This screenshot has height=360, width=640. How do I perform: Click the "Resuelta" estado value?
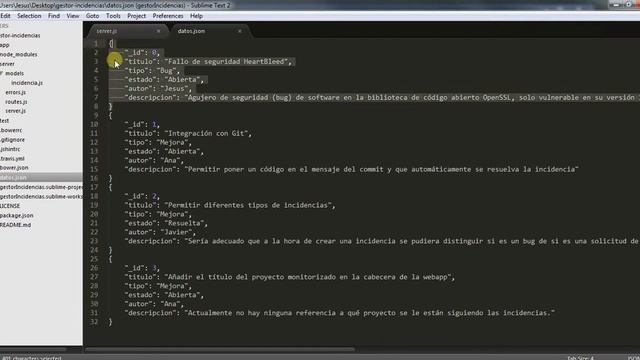coord(184,223)
